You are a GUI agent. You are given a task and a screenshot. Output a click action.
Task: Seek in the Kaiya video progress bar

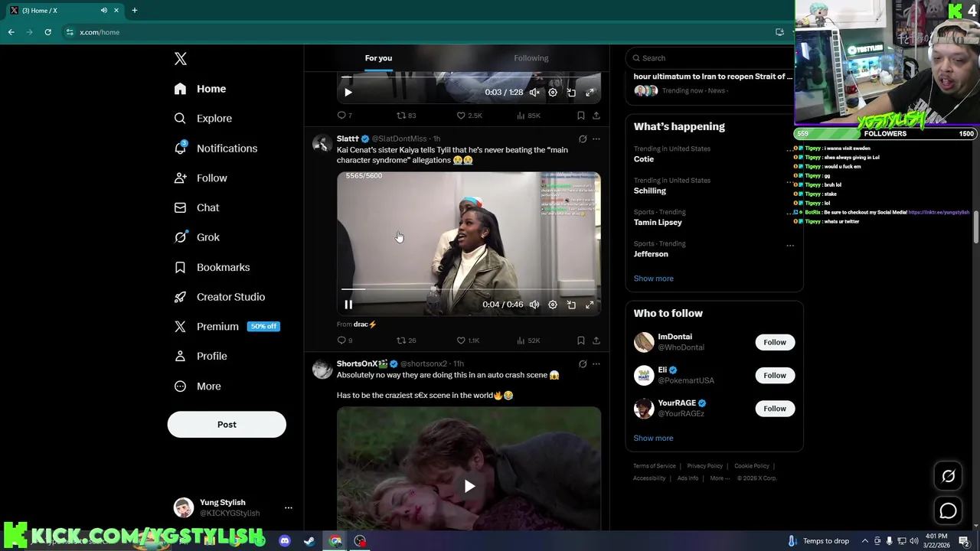pos(469,289)
